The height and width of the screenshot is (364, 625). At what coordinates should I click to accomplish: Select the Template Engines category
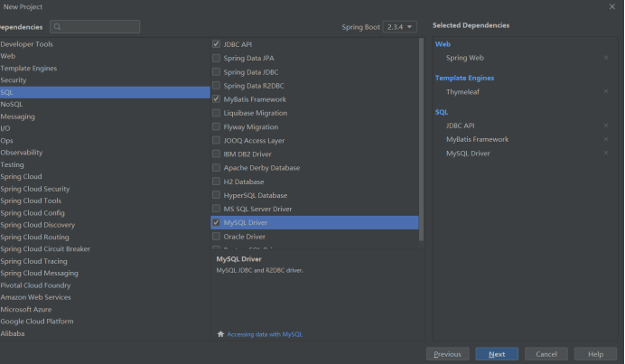pos(30,68)
